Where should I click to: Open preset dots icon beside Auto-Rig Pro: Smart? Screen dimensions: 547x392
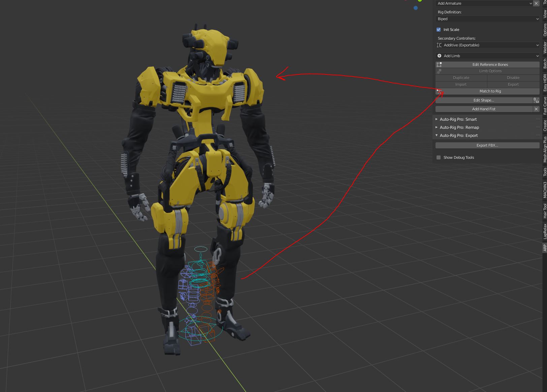point(538,119)
